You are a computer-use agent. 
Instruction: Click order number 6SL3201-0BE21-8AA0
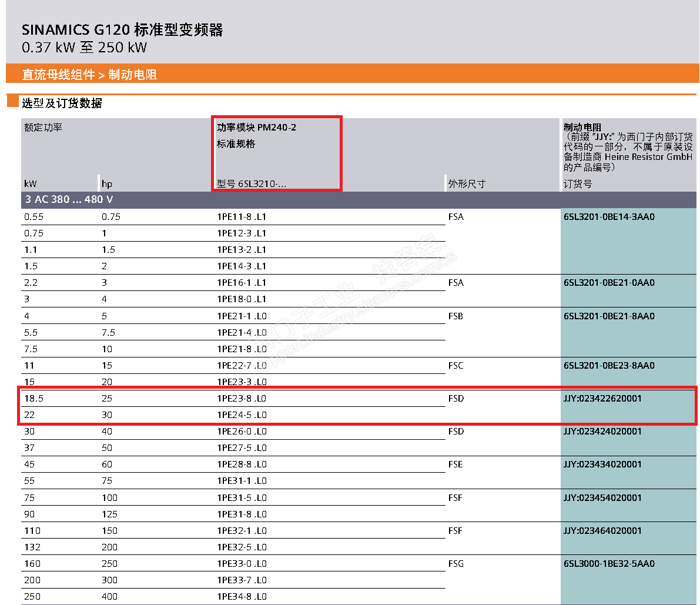tap(609, 316)
